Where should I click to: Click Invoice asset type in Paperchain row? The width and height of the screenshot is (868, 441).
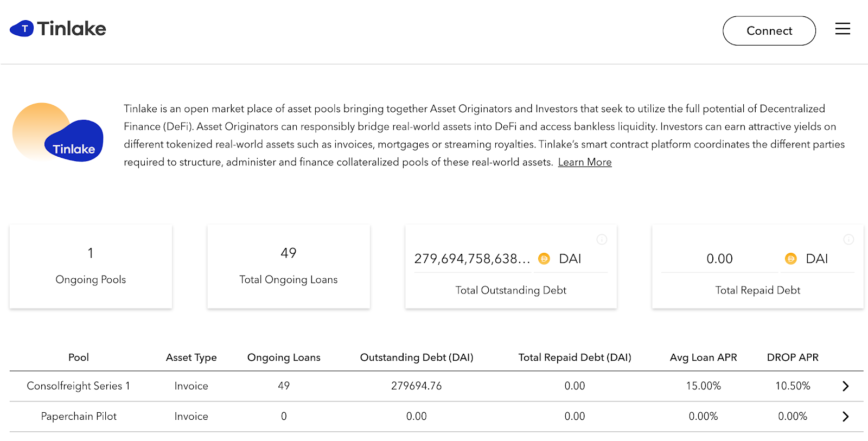pos(191,416)
